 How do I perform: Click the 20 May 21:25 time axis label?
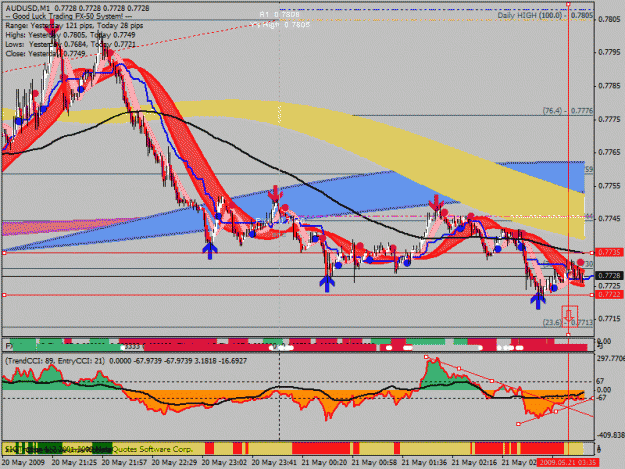(74, 463)
